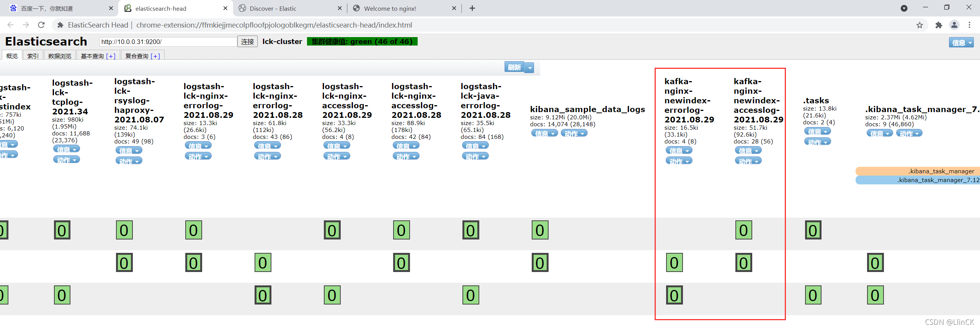Open the Chrome three-dot menu
The height and width of the screenshot is (329, 980).
coord(970,25)
